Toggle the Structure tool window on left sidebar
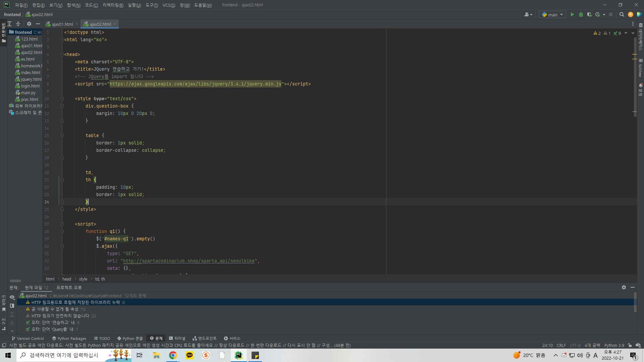This screenshot has width=644, height=362. 4,324
